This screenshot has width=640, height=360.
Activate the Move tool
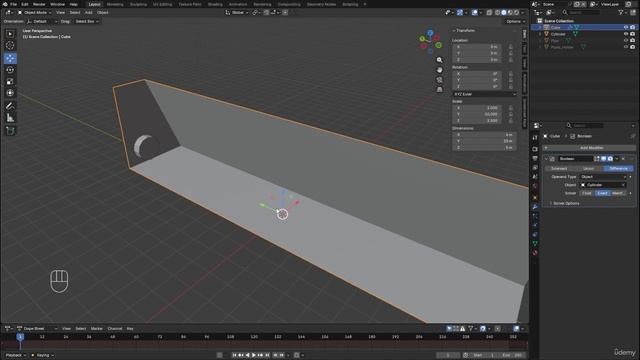click(x=10, y=58)
